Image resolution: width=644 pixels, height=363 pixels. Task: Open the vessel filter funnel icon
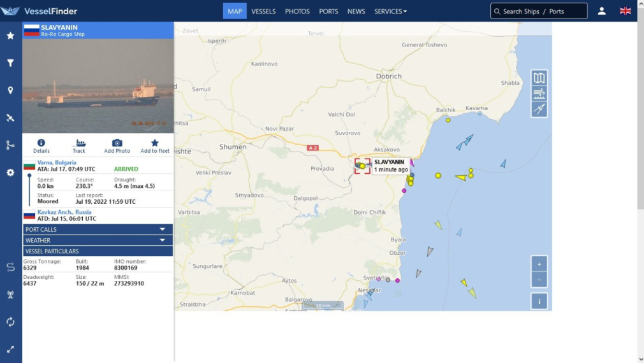[10, 63]
